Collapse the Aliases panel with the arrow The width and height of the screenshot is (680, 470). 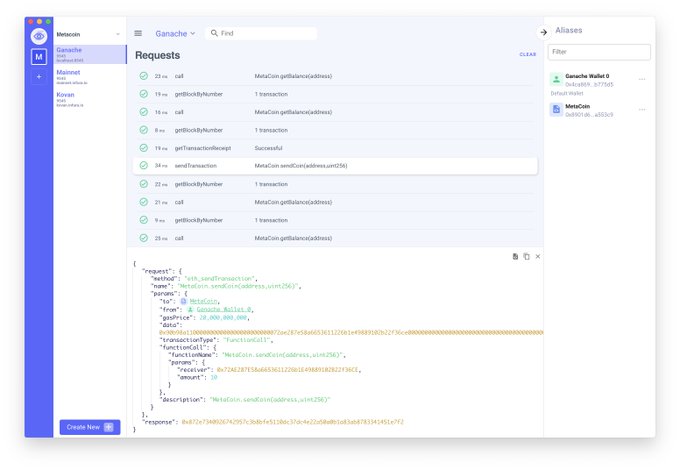543,32
